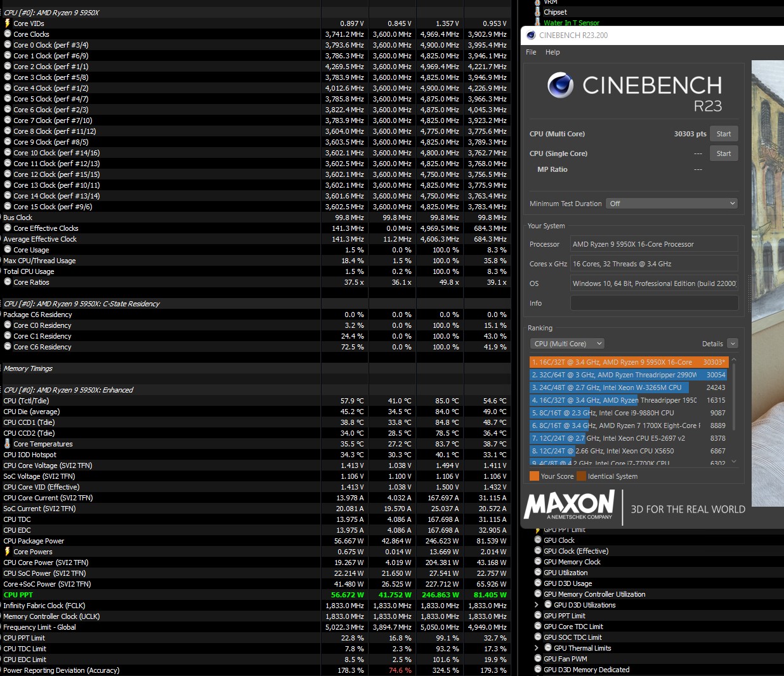The height and width of the screenshot is (676, 784).
Task: Click the empty Info text field
Action: tap(654, 303)
